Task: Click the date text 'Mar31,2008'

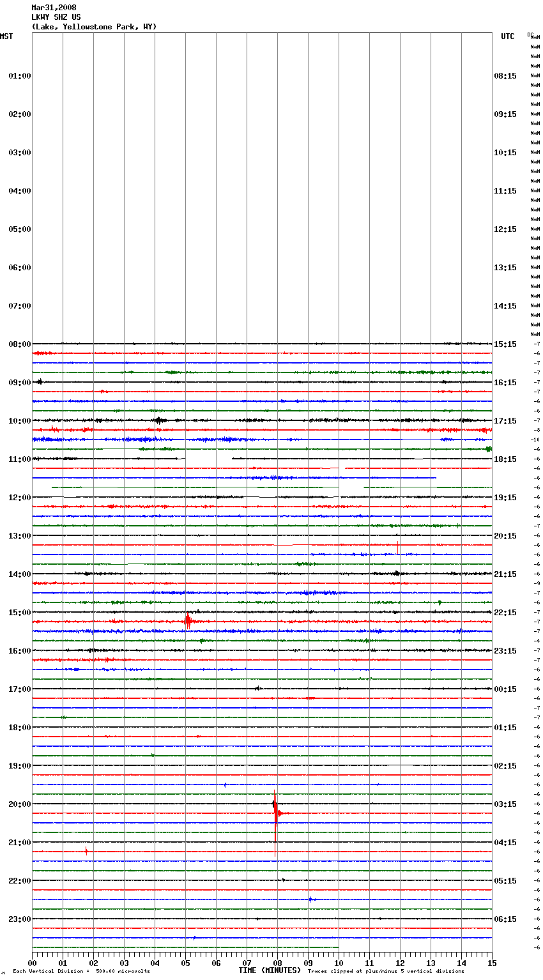Action: coord(54,8)
